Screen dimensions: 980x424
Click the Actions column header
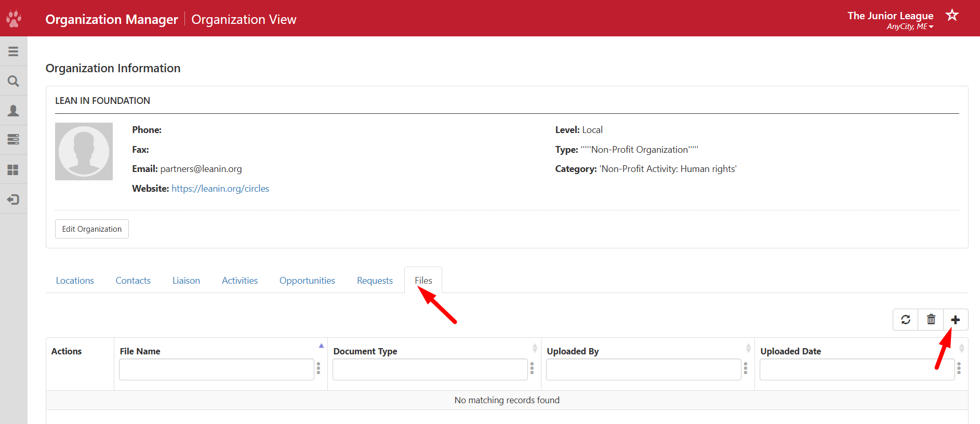(67, 351)
